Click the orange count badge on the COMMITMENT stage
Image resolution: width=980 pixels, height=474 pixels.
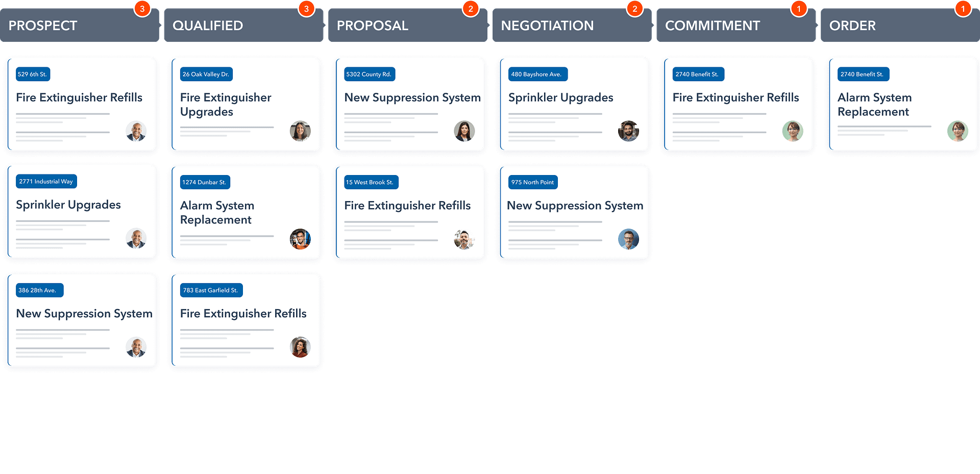pyautogui.click(x=799, y=9)
